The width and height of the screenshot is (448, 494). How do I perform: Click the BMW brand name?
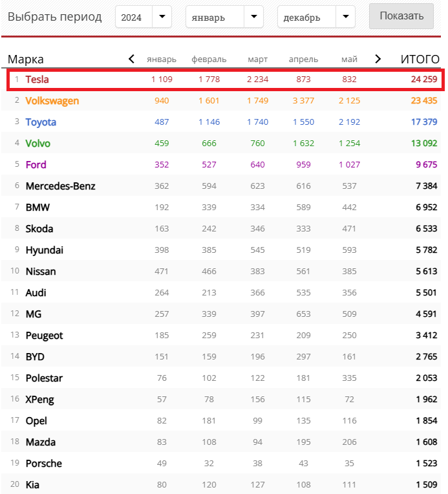tap(37, 208)
